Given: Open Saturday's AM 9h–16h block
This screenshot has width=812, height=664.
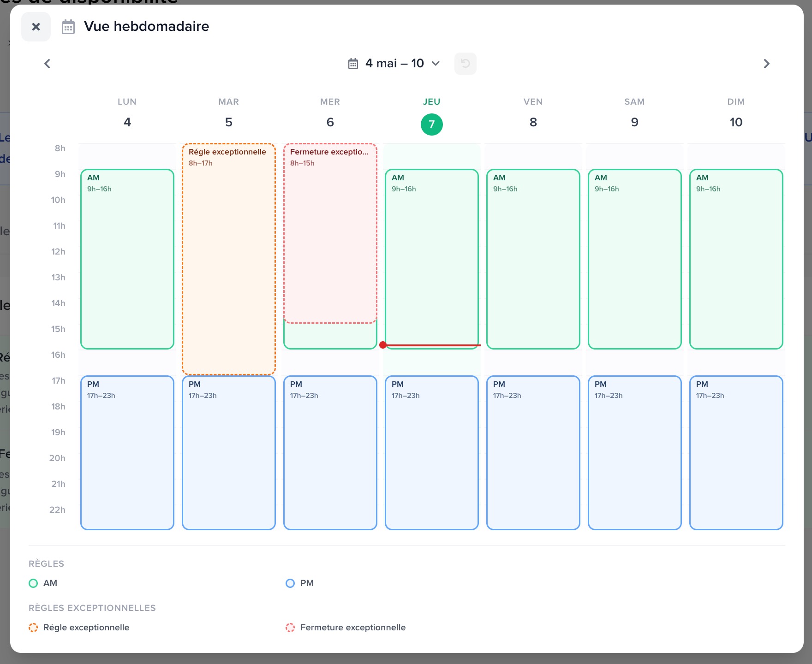Looking at the screenshot, I should pos(635,259).
